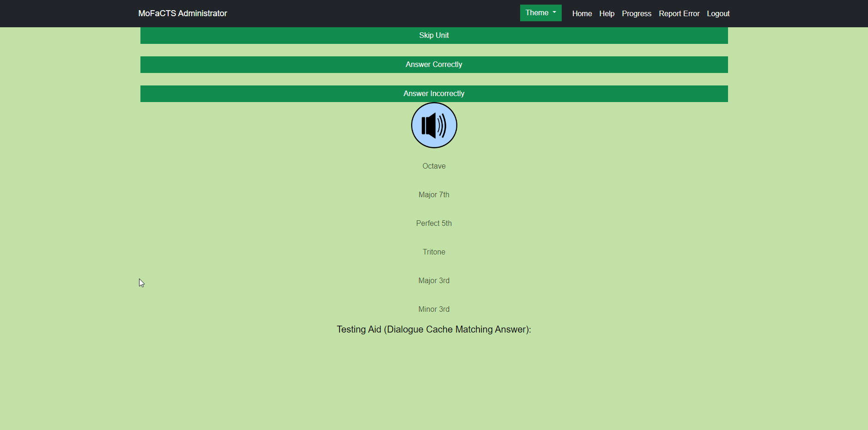Image resolution: width=868 pixels, height=430 pixels.
Task: Navigate to Home
Action: point(582,13)
